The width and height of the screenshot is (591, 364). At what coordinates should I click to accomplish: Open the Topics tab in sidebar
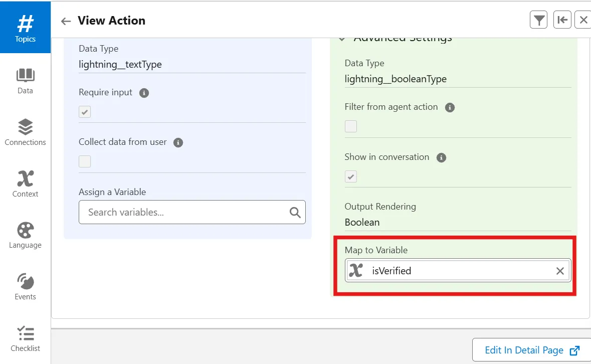[25, 28]
